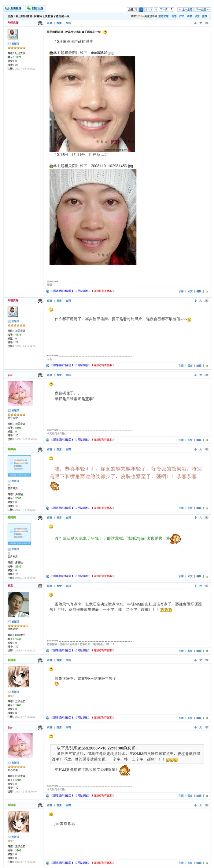Screen dimensions: 214x868
Task: Click 下一页 next page link
Action: click(x=164, y=9)
